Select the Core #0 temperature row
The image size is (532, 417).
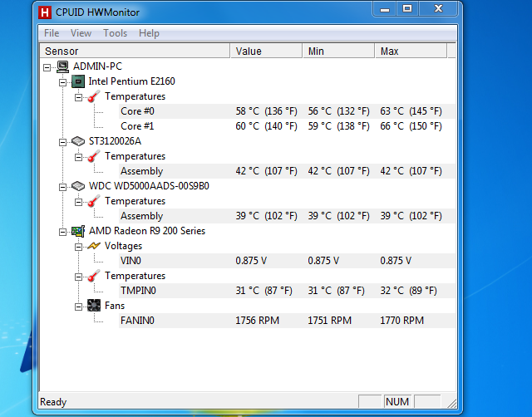[x=137, y=111]
